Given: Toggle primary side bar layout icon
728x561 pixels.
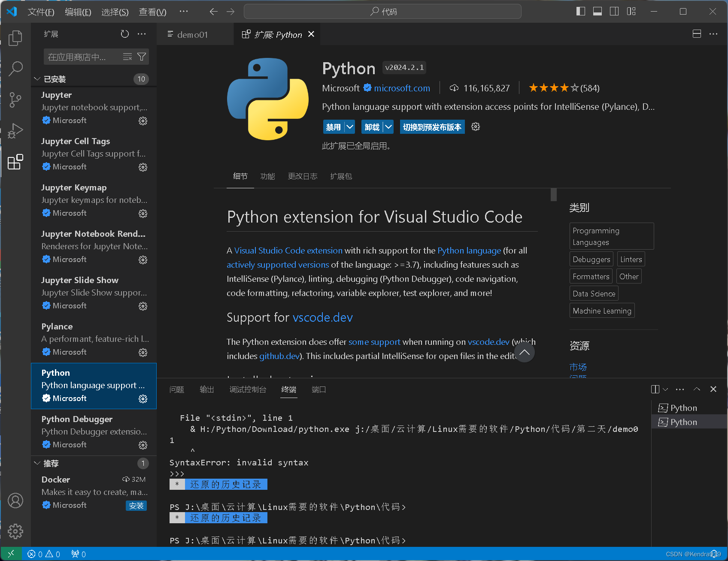Looking at the screenshot, I should pyautogui.click(x=581, y=12).
